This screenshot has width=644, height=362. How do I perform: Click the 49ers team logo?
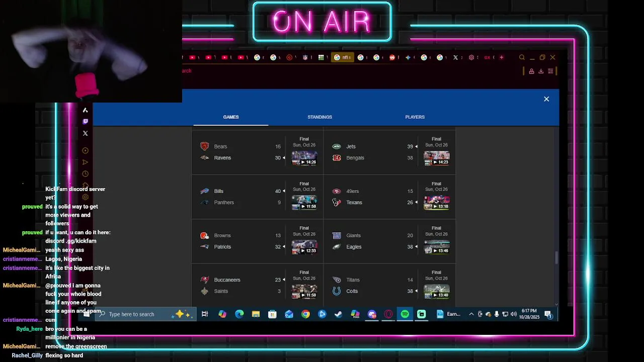point(337,191)
